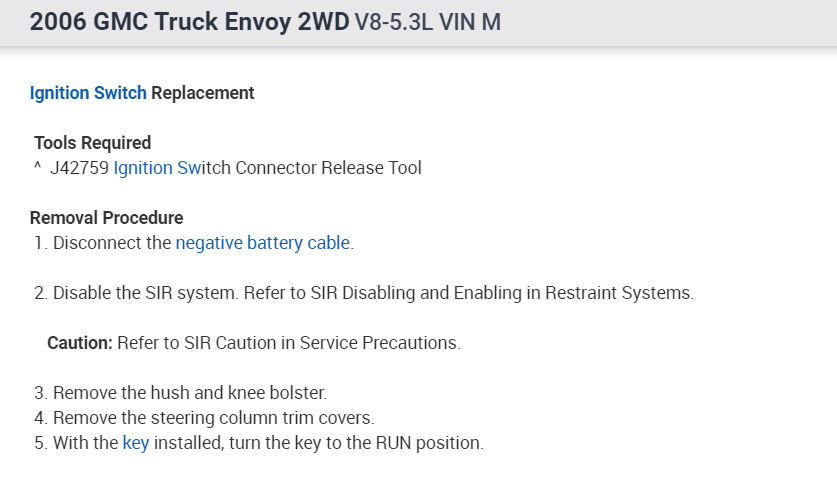Click the 2006 GMC Truck Envoy 2WD title
The height and width of the screenshot is (483, 837).
tap(189, 22)
